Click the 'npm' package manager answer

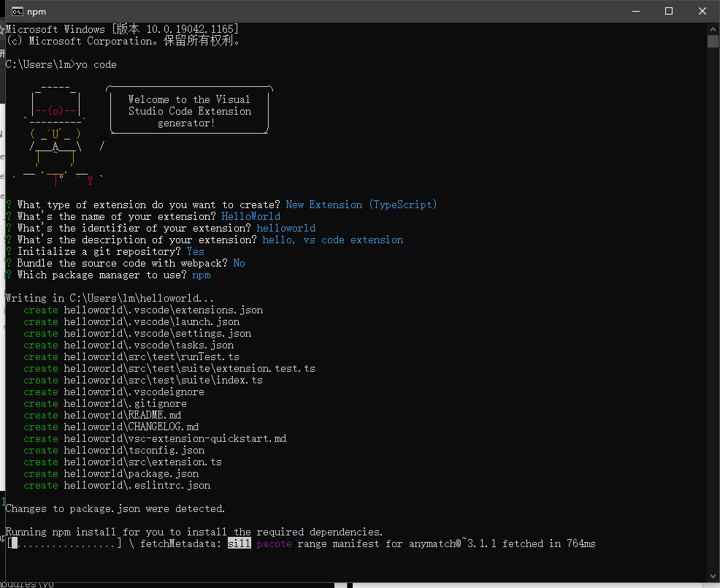(201, 275)
